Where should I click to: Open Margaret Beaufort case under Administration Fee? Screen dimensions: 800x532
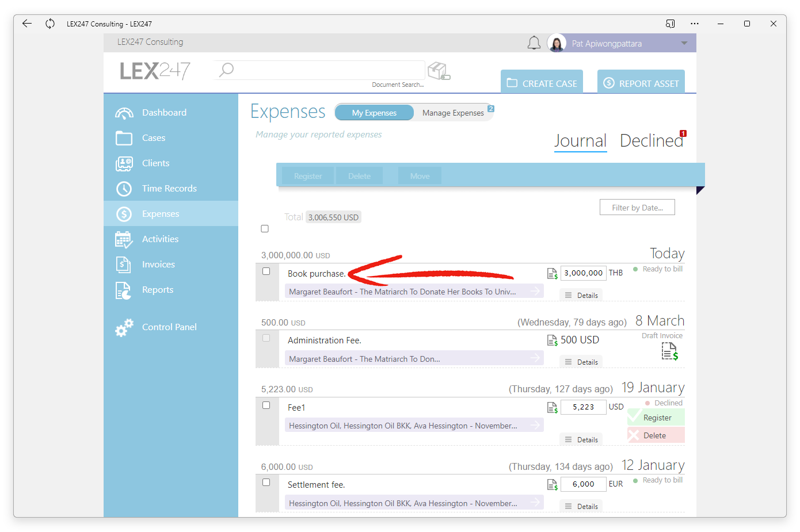point(414,358)
